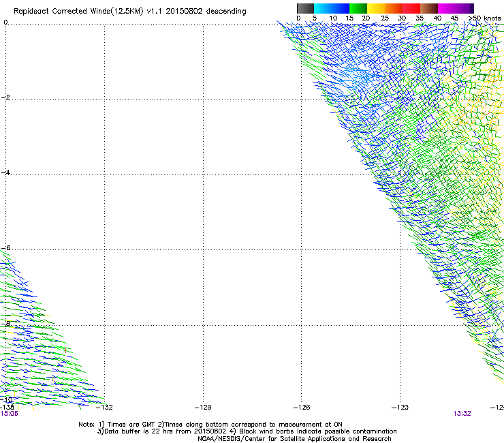Image resolution: width=504 pixels, height=443 pixels.
Task: Click the purple '15:06' swath time label
Action: tap(9, 414)
